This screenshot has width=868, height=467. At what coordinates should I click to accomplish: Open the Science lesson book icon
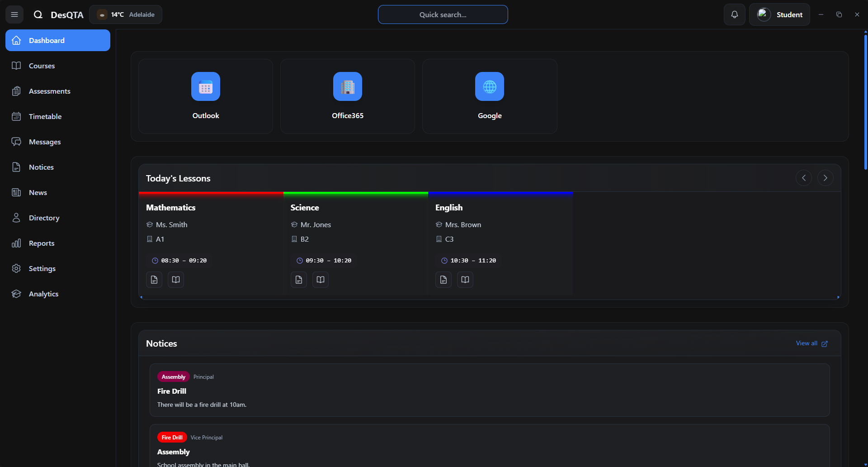point(320,279)
